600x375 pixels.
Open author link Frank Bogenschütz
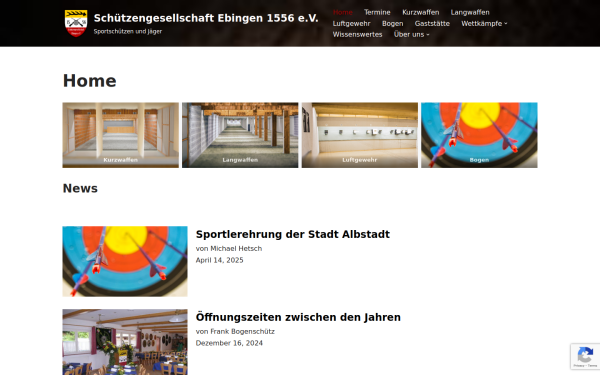[243, 331]
